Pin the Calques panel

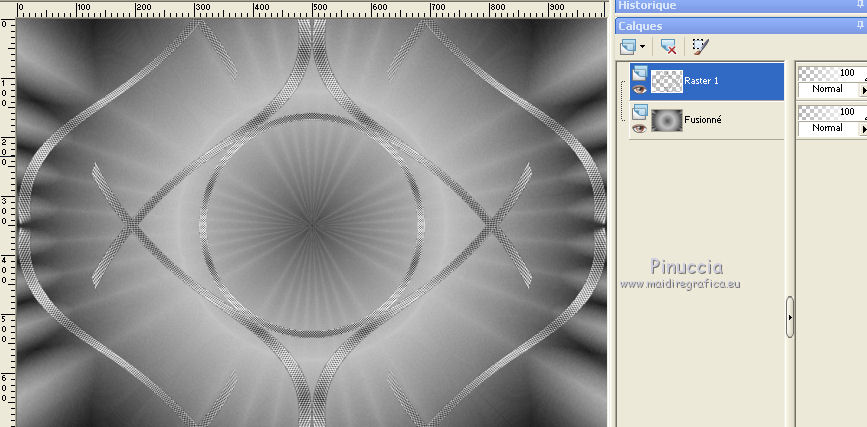860,25
